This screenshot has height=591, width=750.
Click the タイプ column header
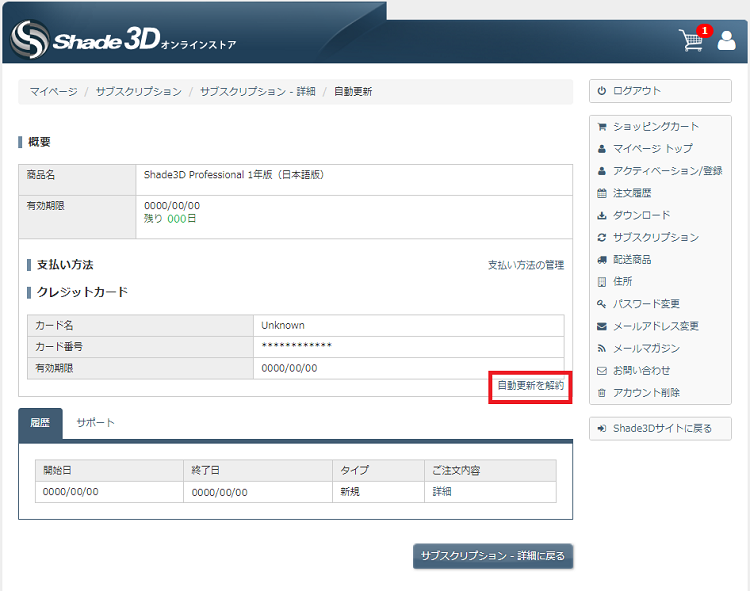[378, 471]
